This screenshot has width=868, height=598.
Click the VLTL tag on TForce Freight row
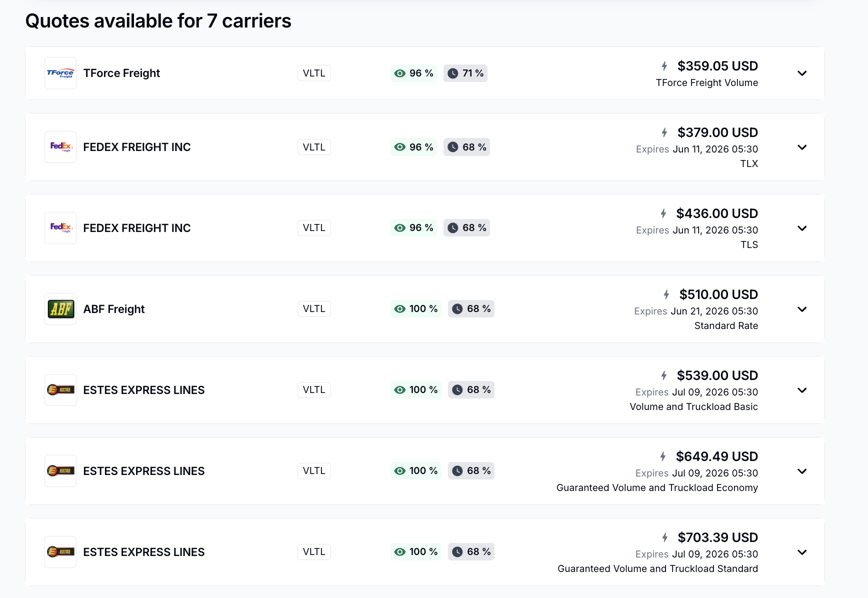pos(314,73)
